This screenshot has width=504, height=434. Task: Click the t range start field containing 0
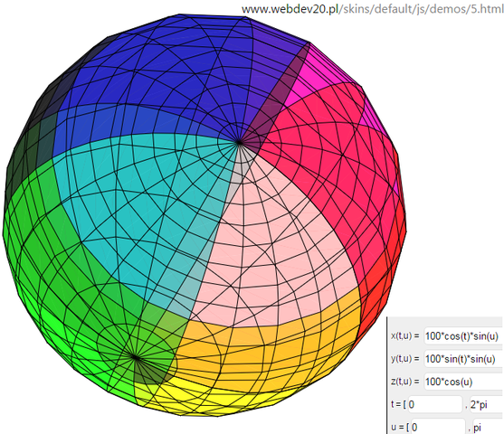coord(435,404)
